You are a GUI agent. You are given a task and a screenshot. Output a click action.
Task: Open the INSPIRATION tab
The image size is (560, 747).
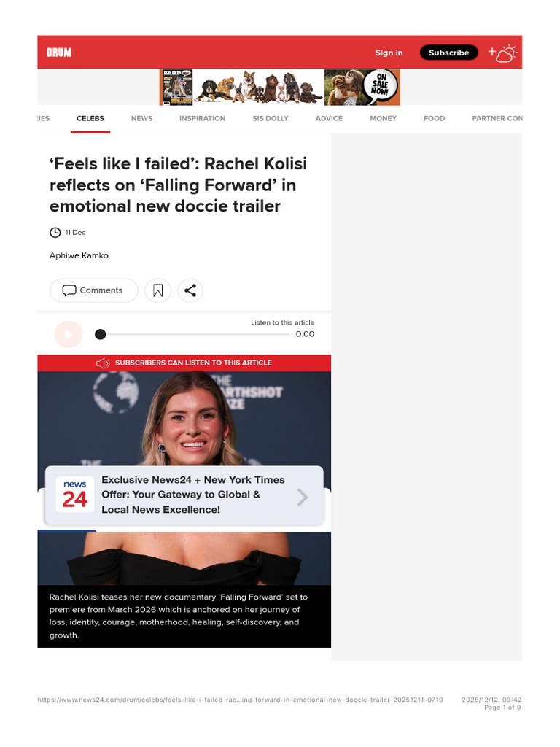coord(203,118)
